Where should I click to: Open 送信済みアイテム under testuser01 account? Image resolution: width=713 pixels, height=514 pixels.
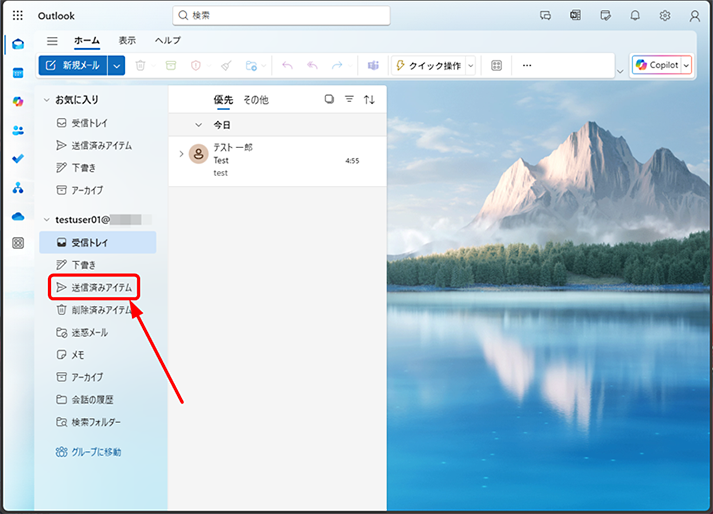click(98, 287)
